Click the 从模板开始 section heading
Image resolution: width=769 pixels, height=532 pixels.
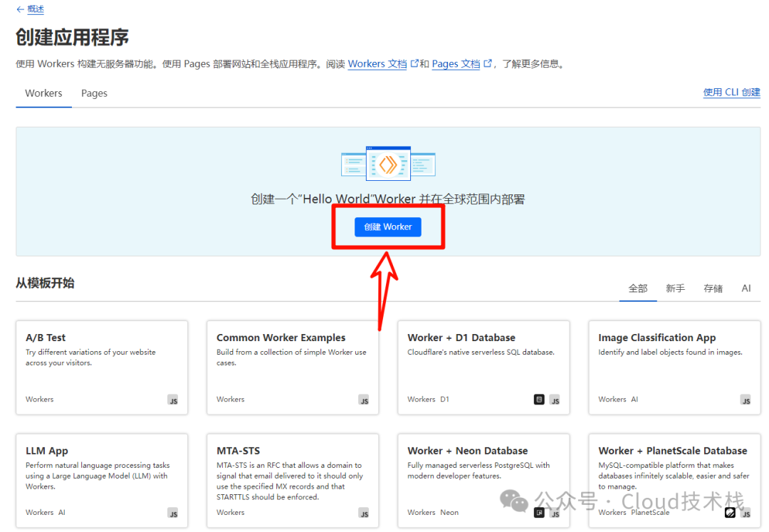tap(45, 283)
